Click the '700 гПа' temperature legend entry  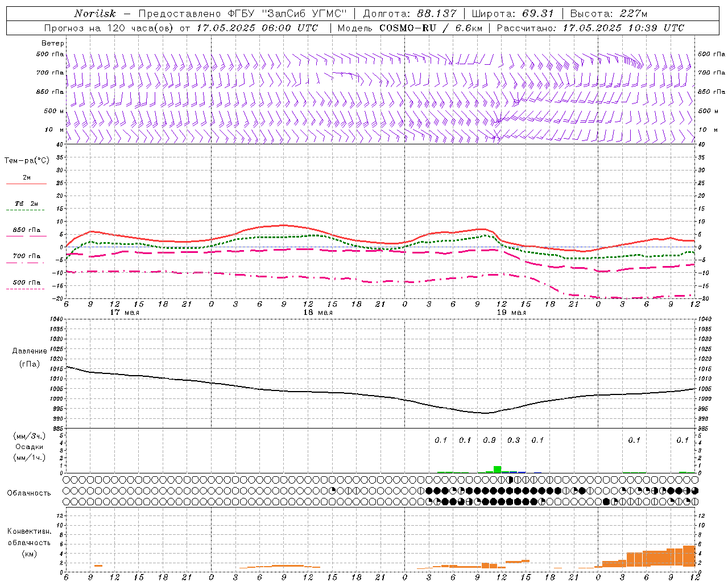point(27,256)
